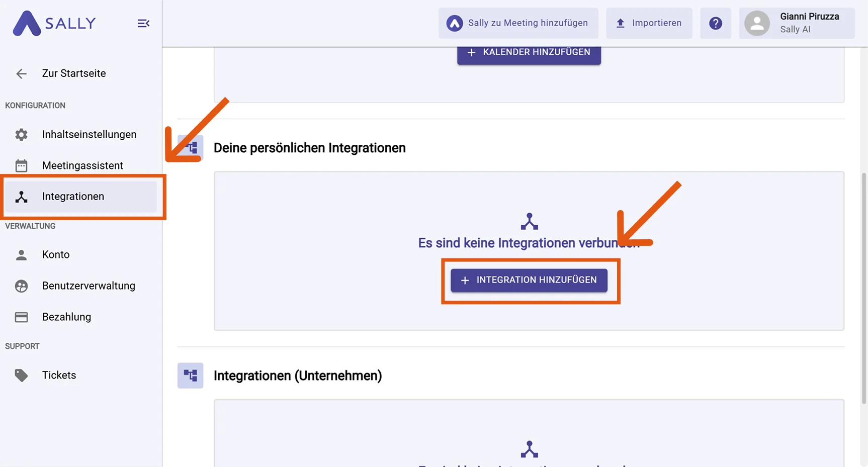Screen dimensions: 868x467
Task: Click the Inhaltseinstellungen gear icon
Action: click(21, 135)
